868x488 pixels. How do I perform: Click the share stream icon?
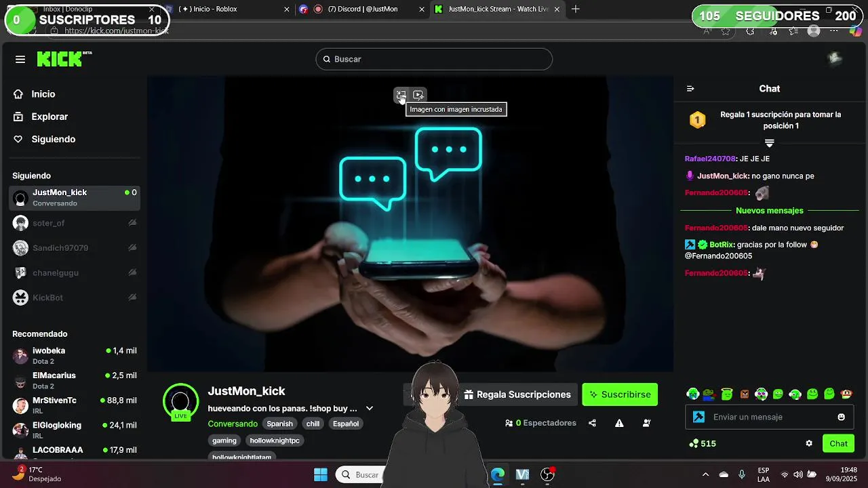pos(592,423)
